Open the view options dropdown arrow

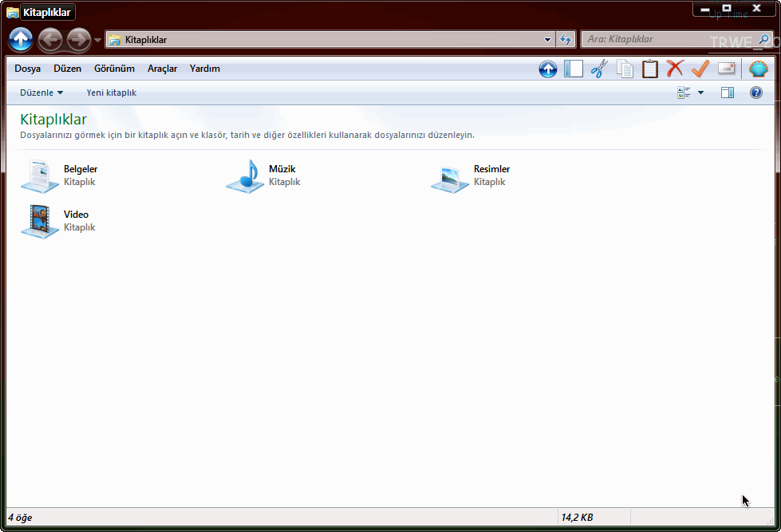pyautogui.click(x=700, y=93)
